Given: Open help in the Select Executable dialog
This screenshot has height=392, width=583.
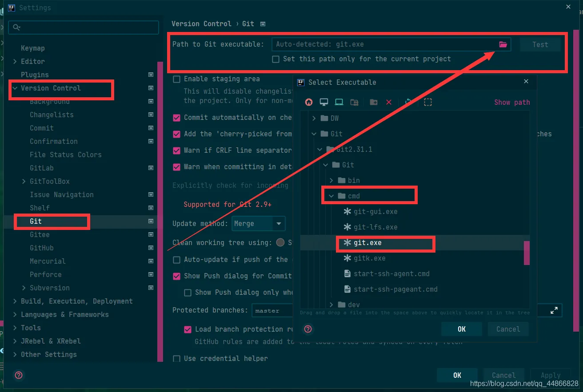Looking at the screenshot, I should (308, 329).
